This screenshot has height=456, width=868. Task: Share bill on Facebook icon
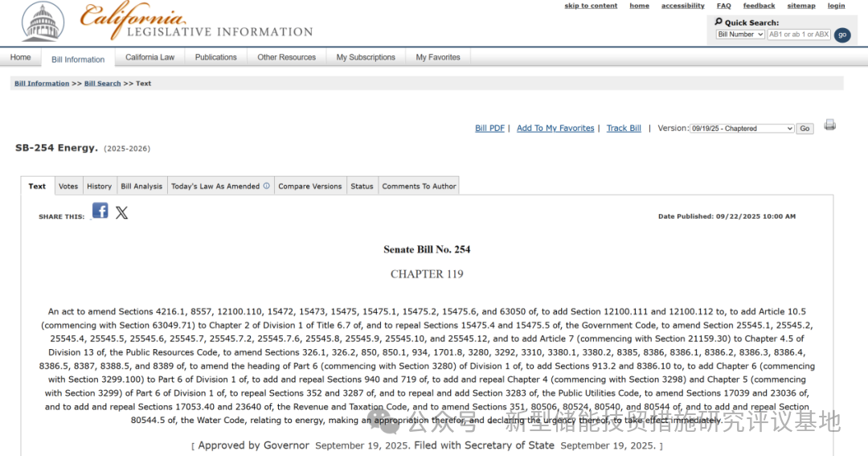click(x=100, y=211)
